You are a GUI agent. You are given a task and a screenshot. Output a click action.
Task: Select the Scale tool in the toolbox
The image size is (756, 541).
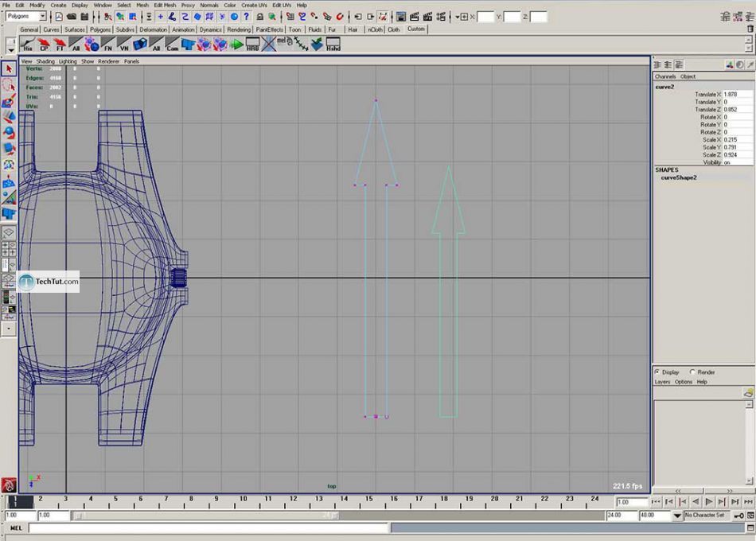pos(9,149)
